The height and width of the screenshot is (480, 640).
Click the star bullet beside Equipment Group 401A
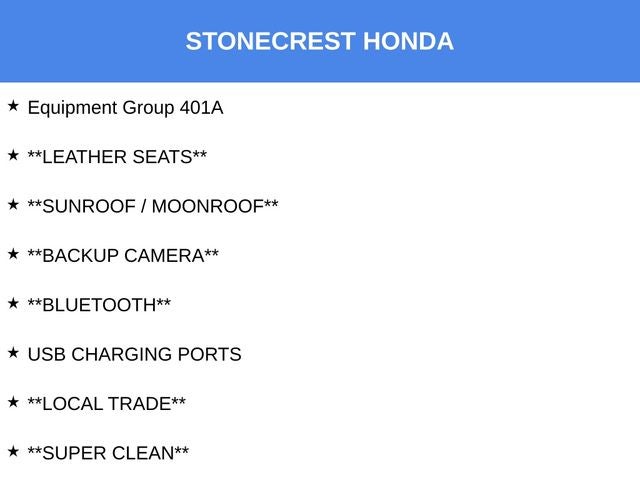(x=13, y=105)
